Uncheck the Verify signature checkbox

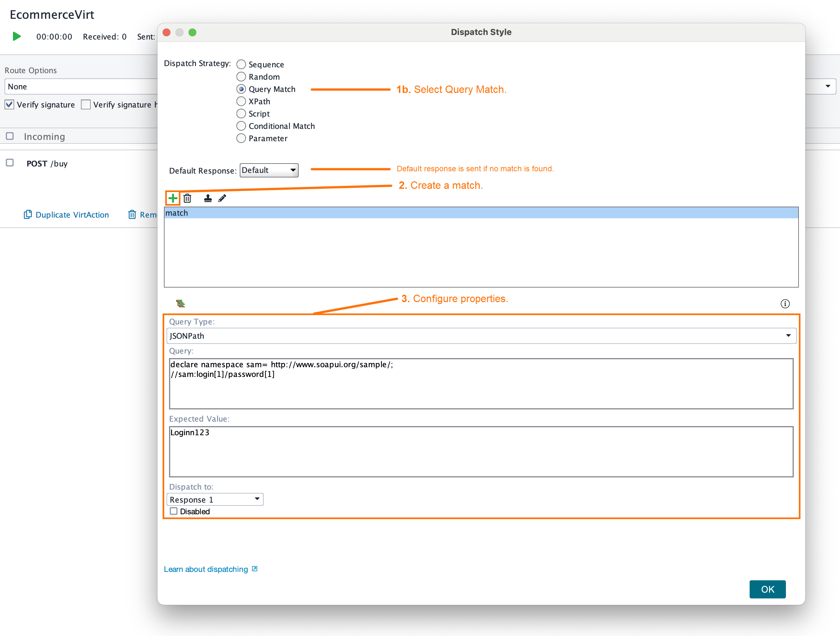pyautogui.click(x=9, y=104)
